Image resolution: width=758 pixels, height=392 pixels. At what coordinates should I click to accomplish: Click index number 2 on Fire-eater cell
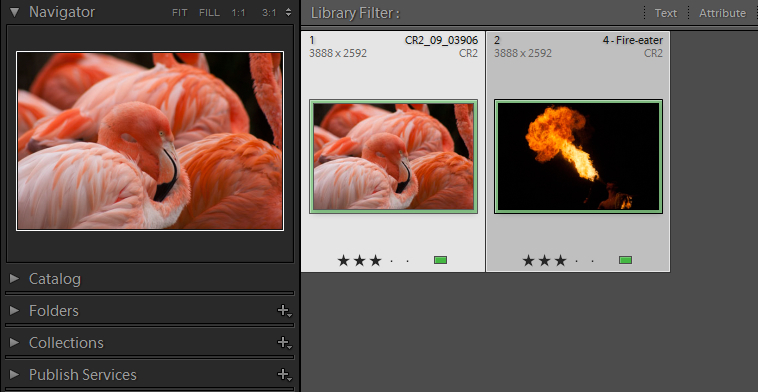click(x=497, y=41)
